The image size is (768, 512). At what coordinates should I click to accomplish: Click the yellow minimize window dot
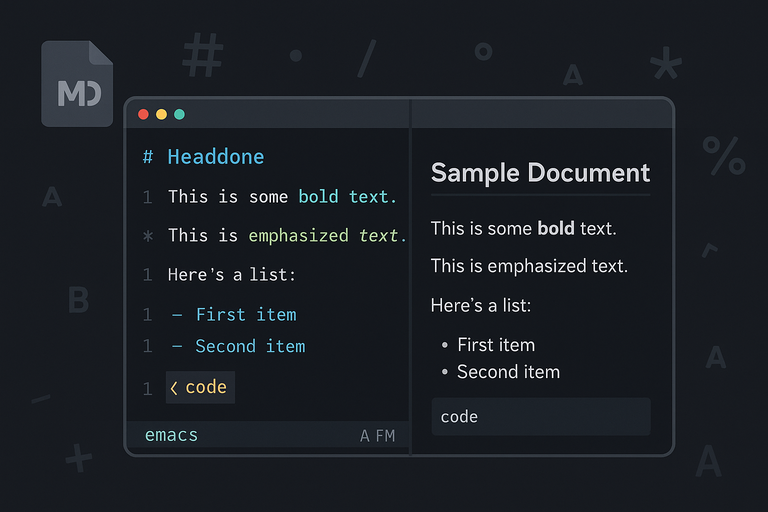point(161,114)
